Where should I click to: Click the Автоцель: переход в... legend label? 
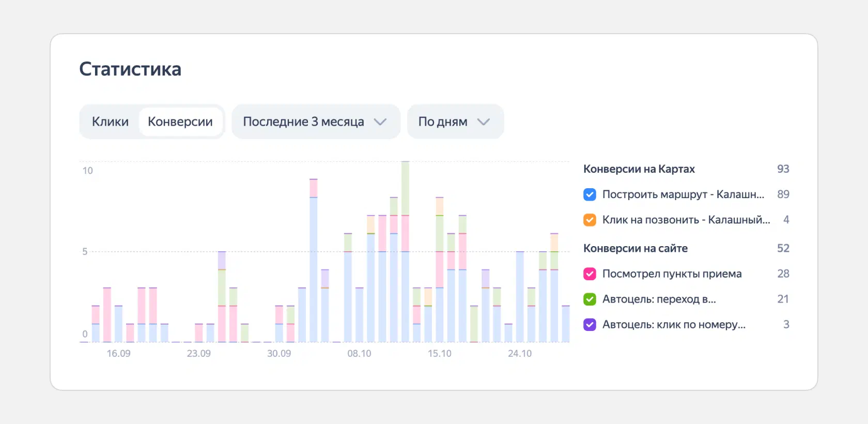(x=659, y=299)
